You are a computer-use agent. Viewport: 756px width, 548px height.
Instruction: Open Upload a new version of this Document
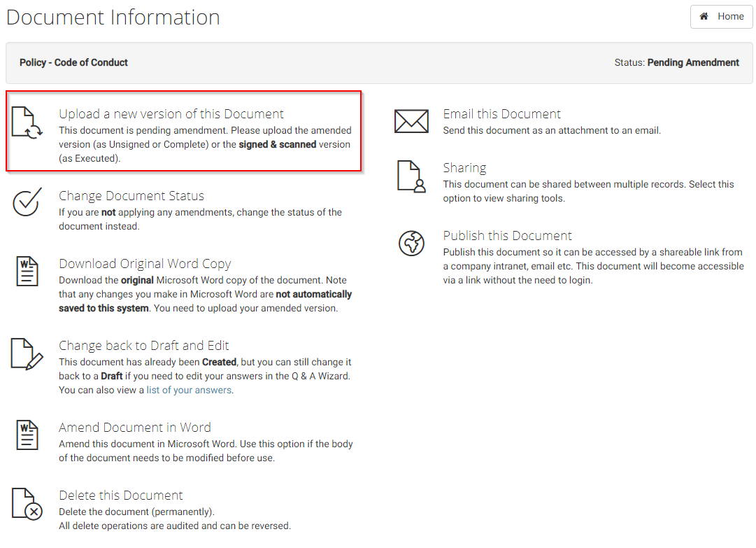[171, 113]
